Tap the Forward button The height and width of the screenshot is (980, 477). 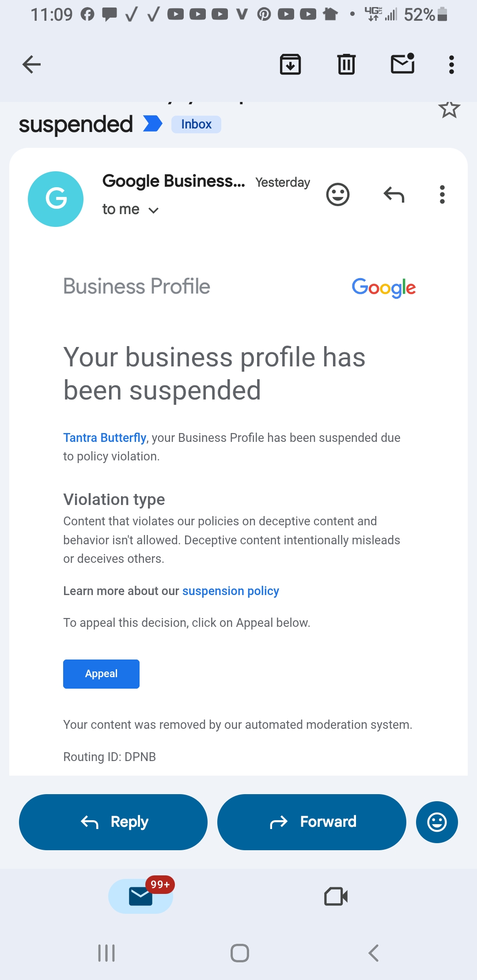click(x=311, y=822)
